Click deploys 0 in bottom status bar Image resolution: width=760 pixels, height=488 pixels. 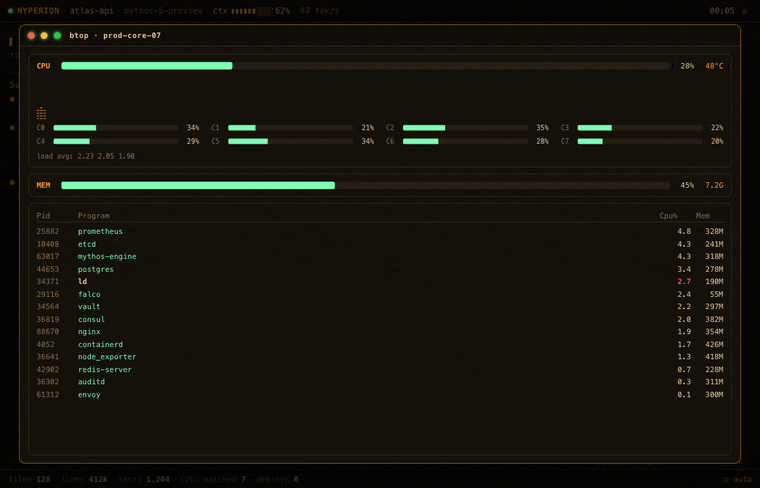pyautogui.click(x=277, y=479)
